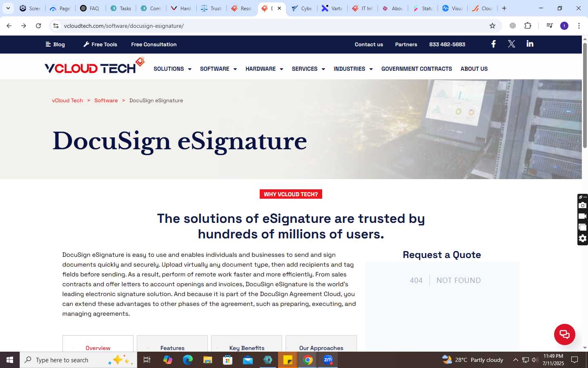Click the WHY VCLOUD TECH? badge
Image resolution: width=588 pixels, height=368 pixels.
click(291, 194)
